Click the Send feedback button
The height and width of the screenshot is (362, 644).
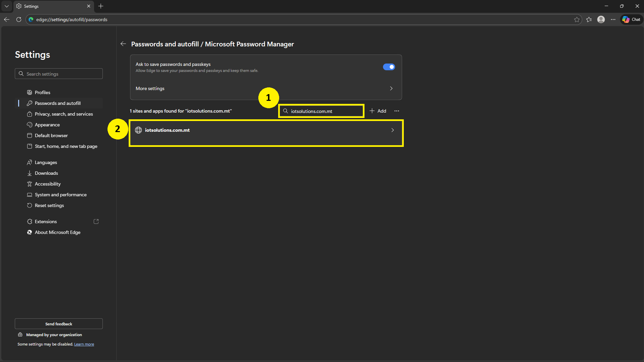pos(59,324)
